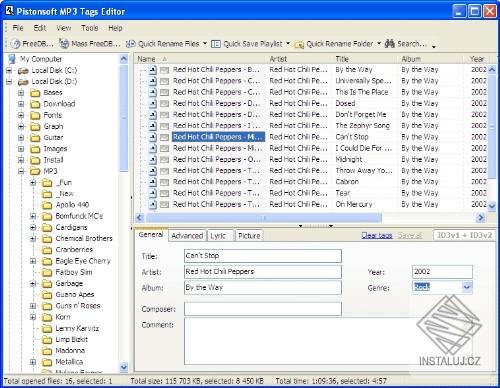Image resolution: width=500 pixels, height=388 pixels.
Task: Click file icon of By the Way row
Action: [x=153, y=70]
